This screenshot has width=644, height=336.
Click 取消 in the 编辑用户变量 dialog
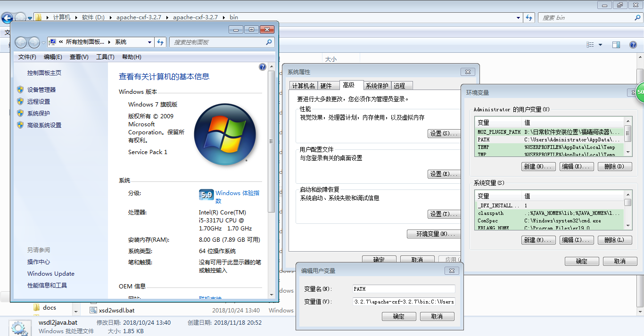[437, 317]
